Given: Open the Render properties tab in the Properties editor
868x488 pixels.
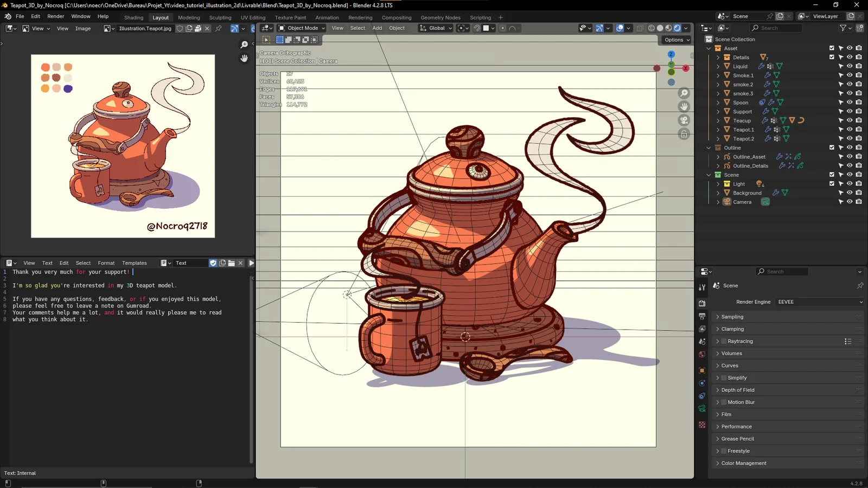Looking at the screenshot, I should [x=702, y=302].
